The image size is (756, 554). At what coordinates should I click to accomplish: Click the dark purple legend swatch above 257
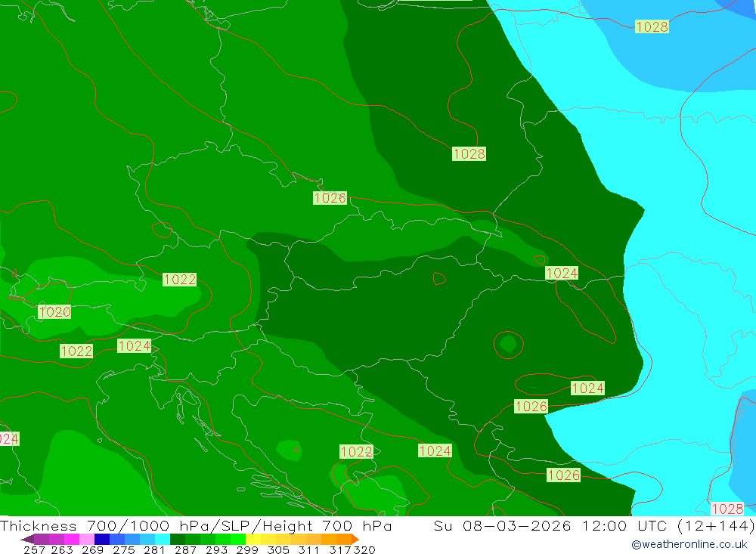[x=41, y=539]
